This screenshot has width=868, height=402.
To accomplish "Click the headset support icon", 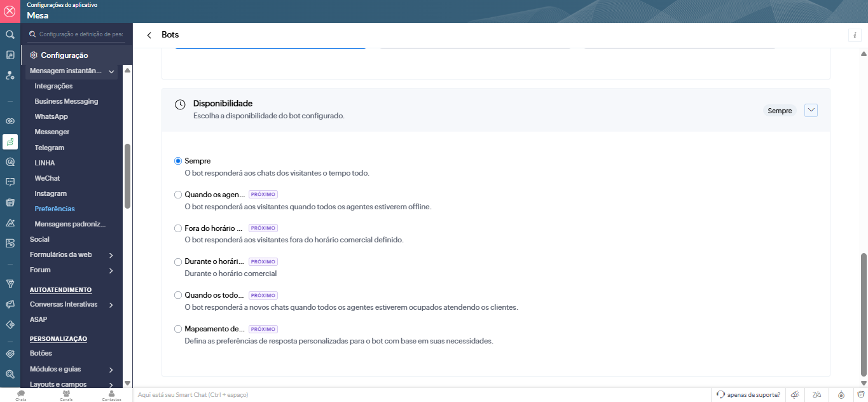I will point(720,394).
